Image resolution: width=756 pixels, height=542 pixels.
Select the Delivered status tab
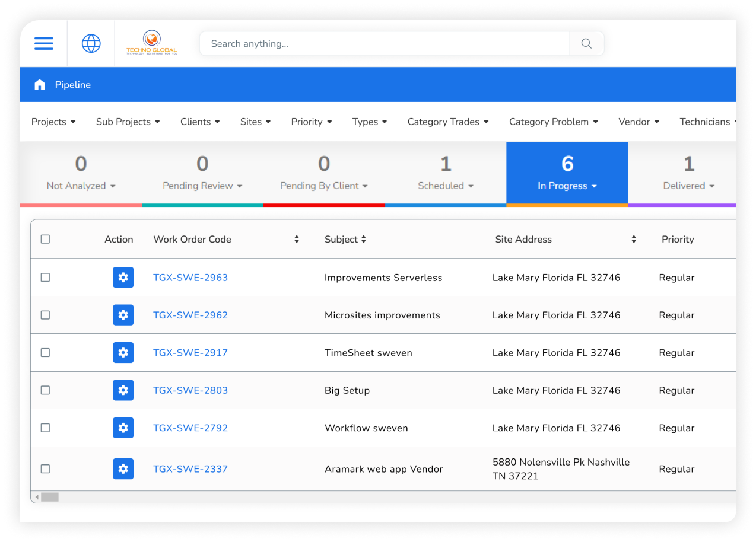click(x=682, y=173)
